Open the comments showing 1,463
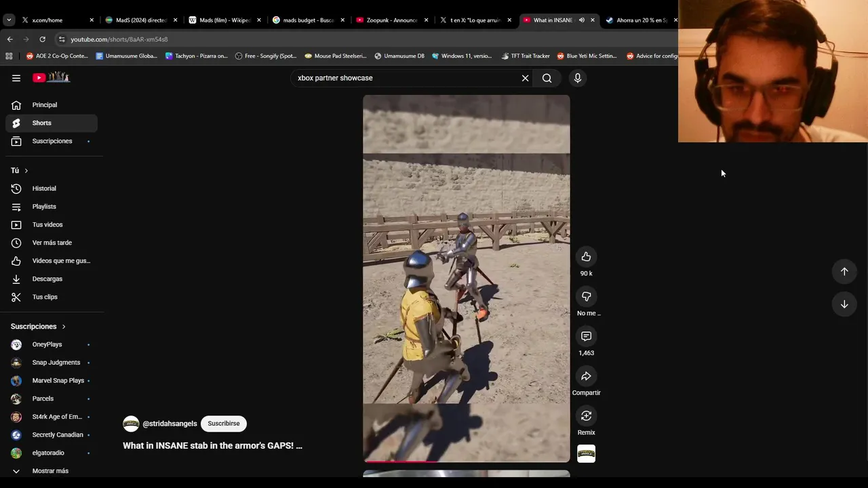 click(586, 336)
